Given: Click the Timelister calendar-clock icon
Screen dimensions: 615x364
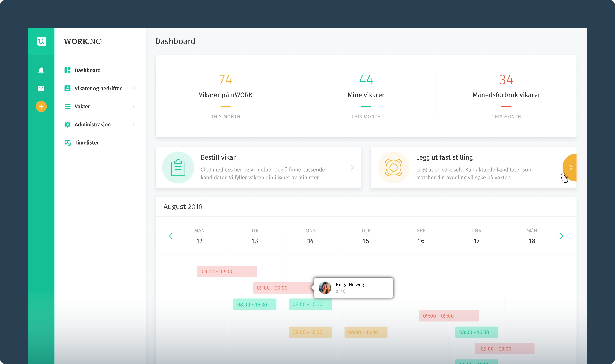Looking at the screenshot, I should tap(67, 143).
